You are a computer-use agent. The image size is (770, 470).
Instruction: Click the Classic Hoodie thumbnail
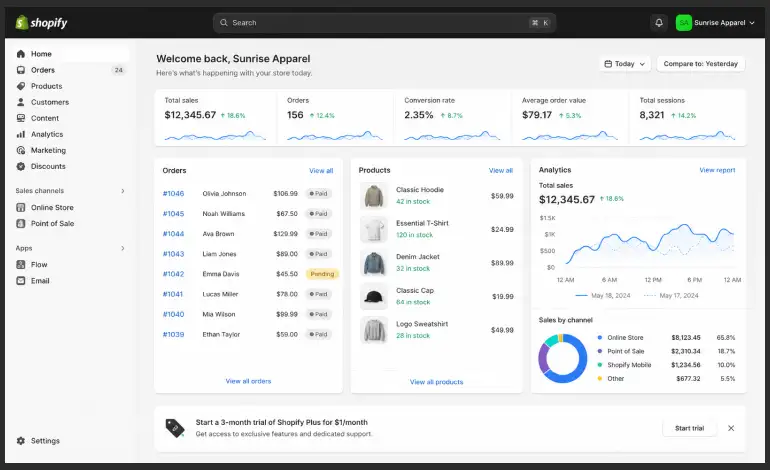coord(374,195)
